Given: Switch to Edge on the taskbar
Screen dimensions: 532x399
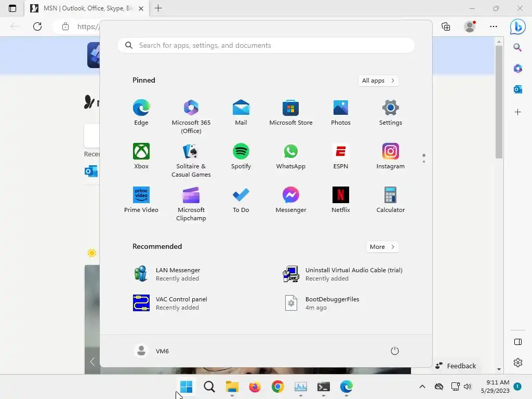Looking at the screenshot, I should [x=347, y=387].
